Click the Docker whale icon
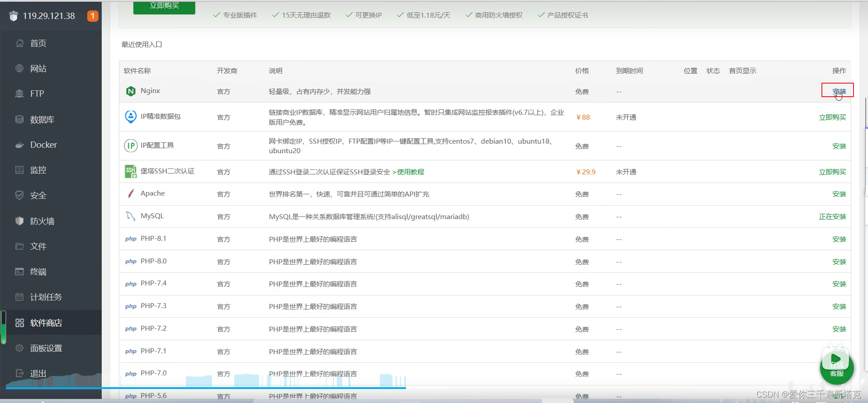Screen dimensions: 868x403 point(19,145)
